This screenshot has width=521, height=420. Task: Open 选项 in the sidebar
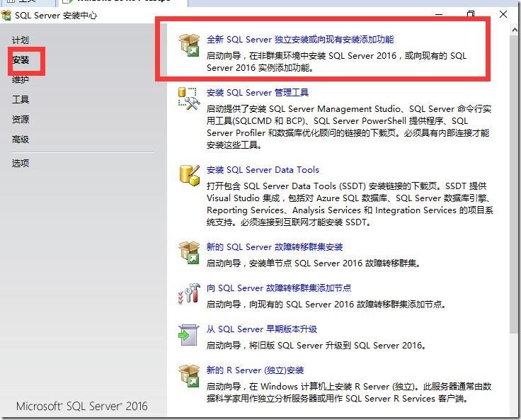[x=21, y=164]
